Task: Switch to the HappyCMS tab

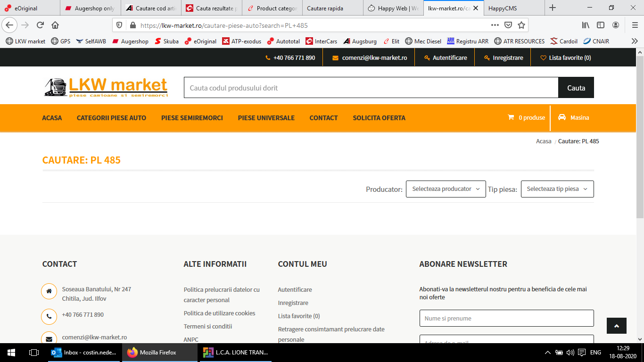Action: point(514,8)
